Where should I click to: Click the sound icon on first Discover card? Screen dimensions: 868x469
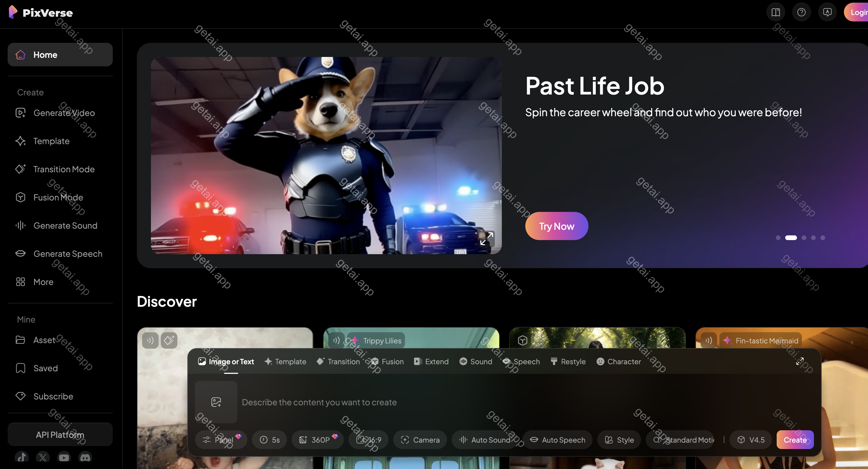pos(150,340)
